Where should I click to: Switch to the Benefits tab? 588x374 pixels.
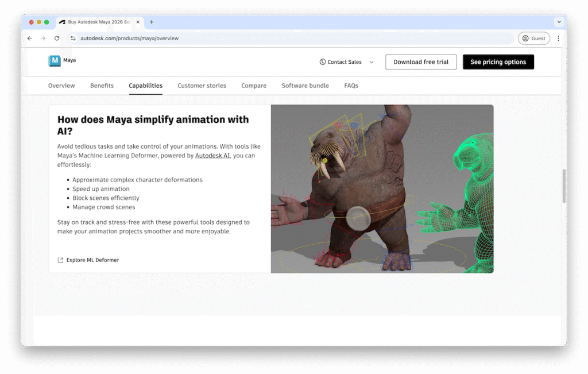[x=102, y=86]
